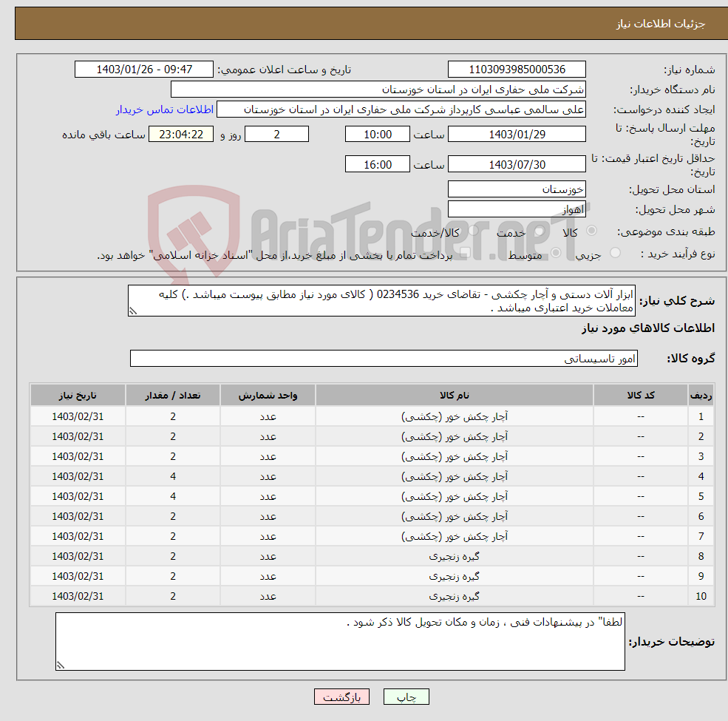Screen dimensions: 728x721
Task: Click quantity 2 in row 8
Action: pyautogui.click(x=173, y=557)
